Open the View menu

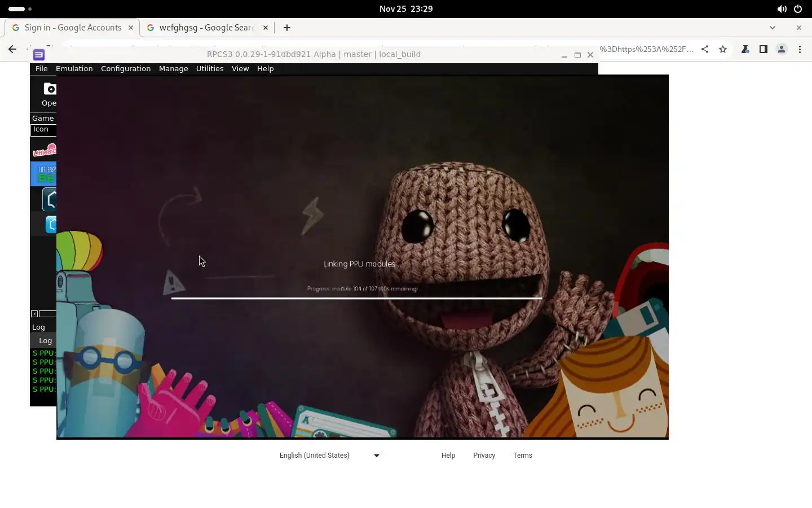click(240, 69)
